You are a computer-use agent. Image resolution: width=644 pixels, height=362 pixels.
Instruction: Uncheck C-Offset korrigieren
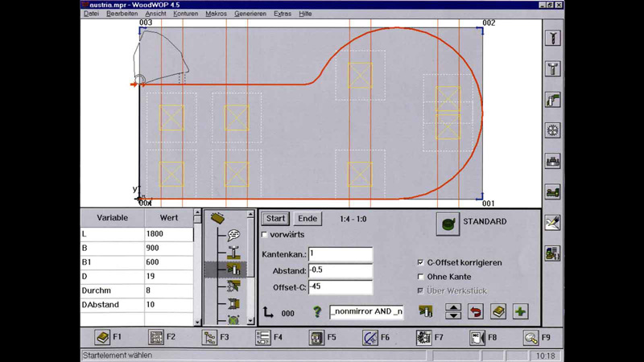click(x=420, y=262)
